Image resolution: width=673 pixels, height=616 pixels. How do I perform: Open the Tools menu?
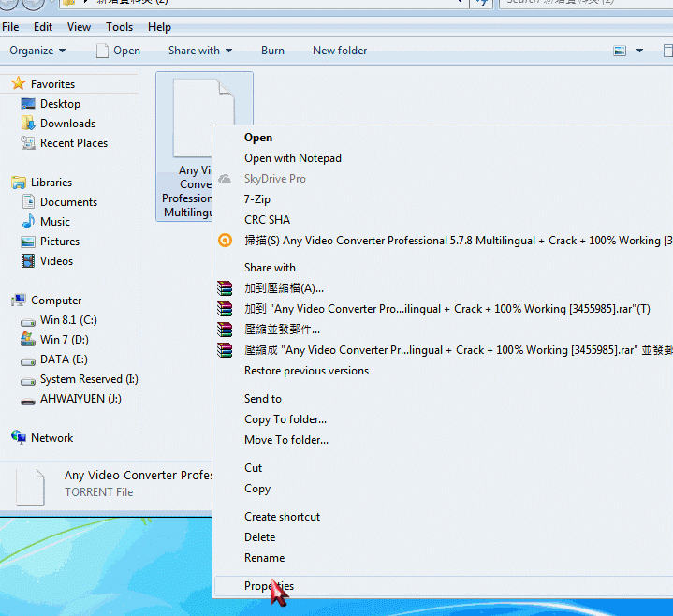tap(119, 27)
